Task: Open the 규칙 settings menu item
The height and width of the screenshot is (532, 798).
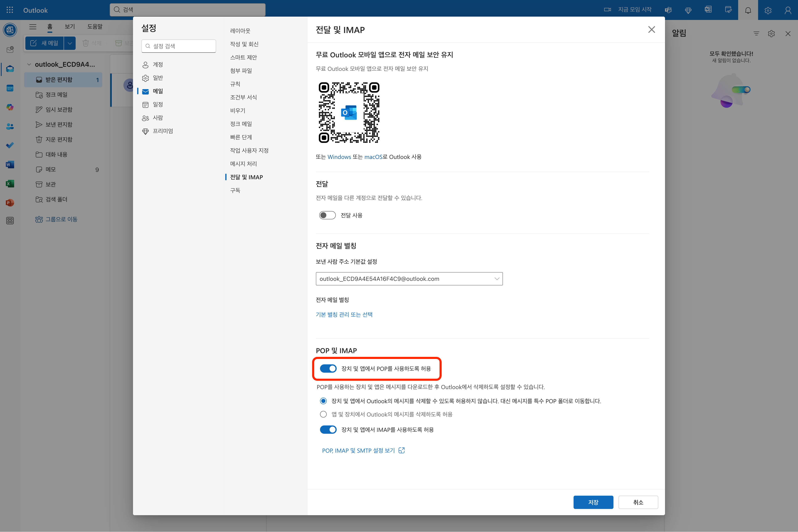Action: 235,84
